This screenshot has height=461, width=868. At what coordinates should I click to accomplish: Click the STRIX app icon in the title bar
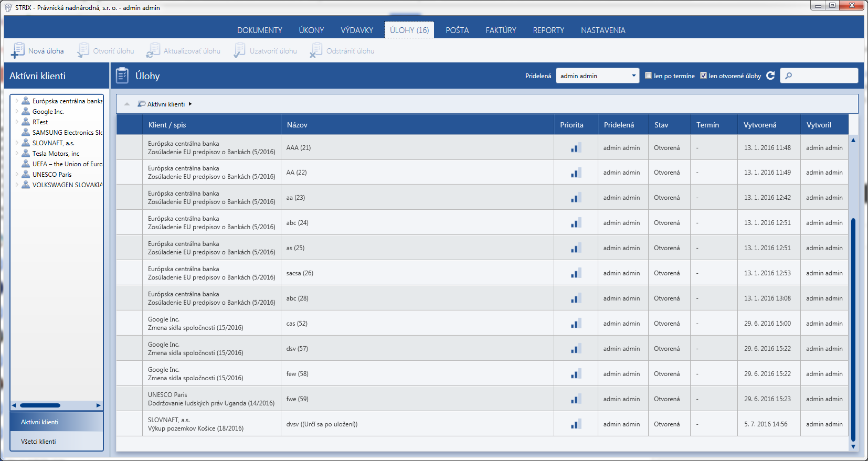[x=8, y=7]
